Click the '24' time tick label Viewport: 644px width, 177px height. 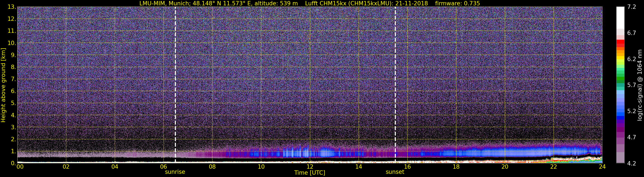pos(602,167)
